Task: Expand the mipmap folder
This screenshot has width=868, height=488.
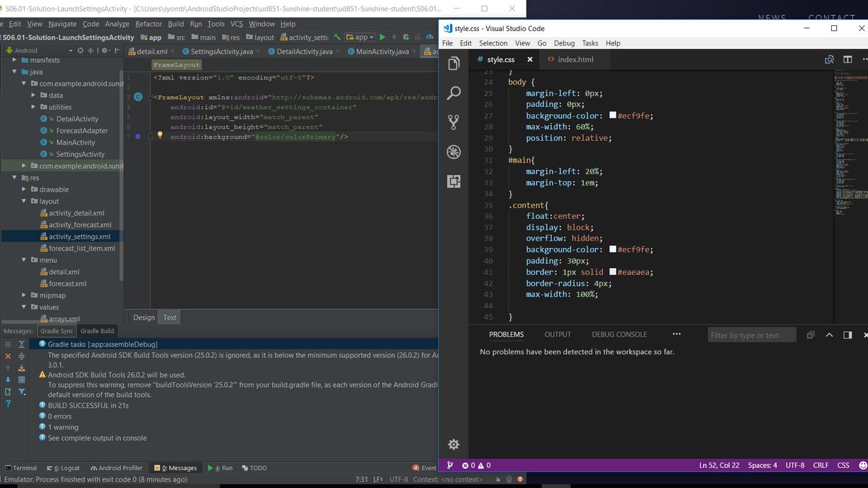Action: tap(24, 295)
